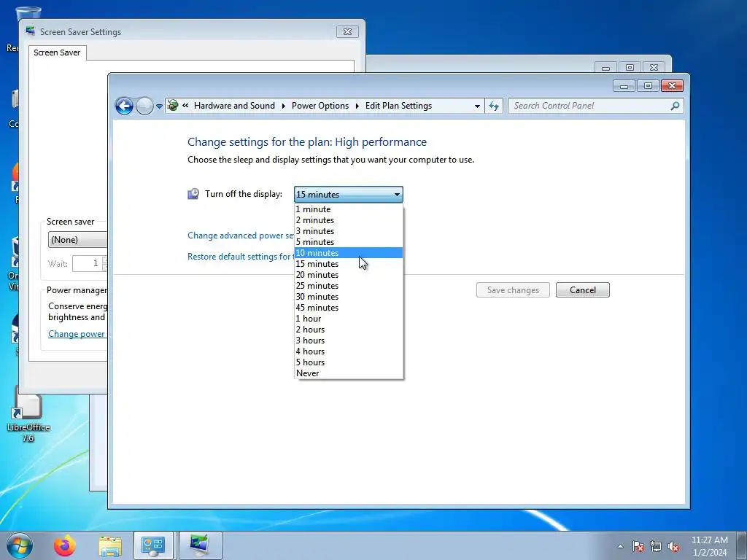Screen dimensions: 747x560
Task: Click the double chevron before Hardware and Sound
Action: tap(185, 106)
